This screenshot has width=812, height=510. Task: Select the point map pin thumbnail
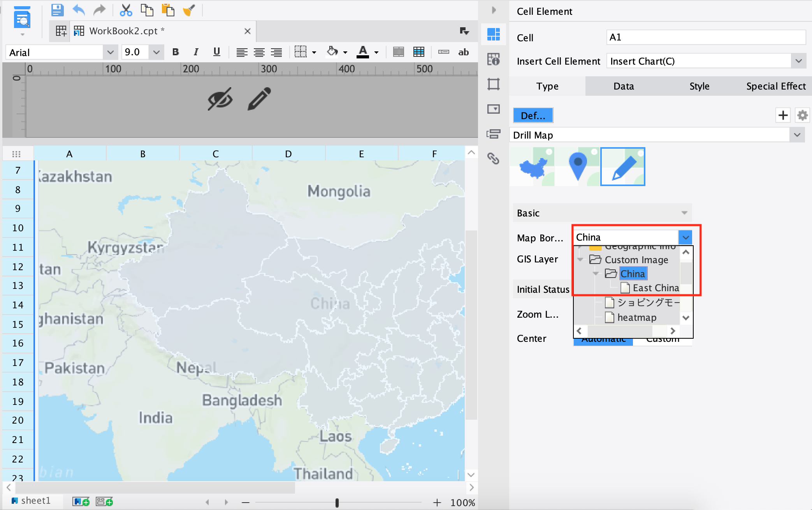578,167
